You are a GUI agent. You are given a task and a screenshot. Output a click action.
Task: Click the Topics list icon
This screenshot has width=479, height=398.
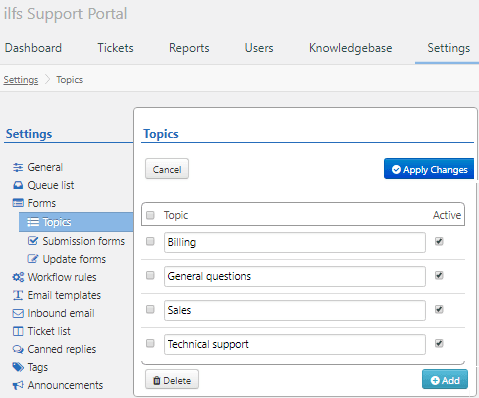(x=33, y=222)
